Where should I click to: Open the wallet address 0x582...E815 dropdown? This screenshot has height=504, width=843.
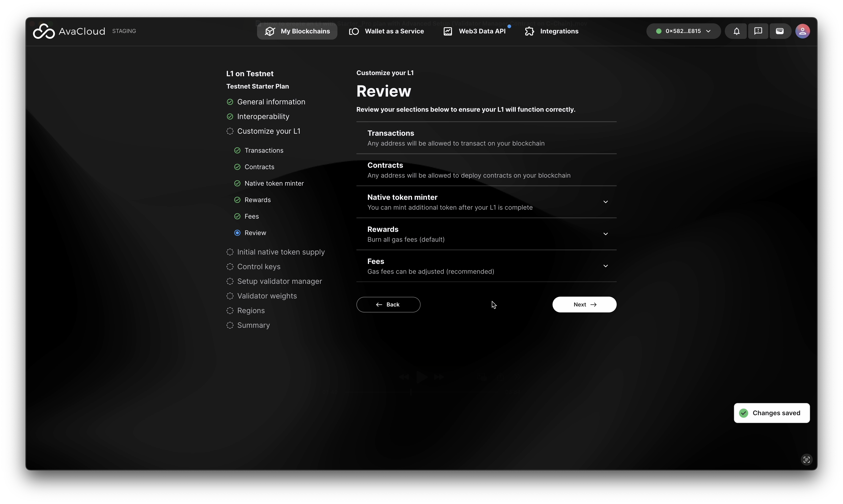[x=683, y=31]
